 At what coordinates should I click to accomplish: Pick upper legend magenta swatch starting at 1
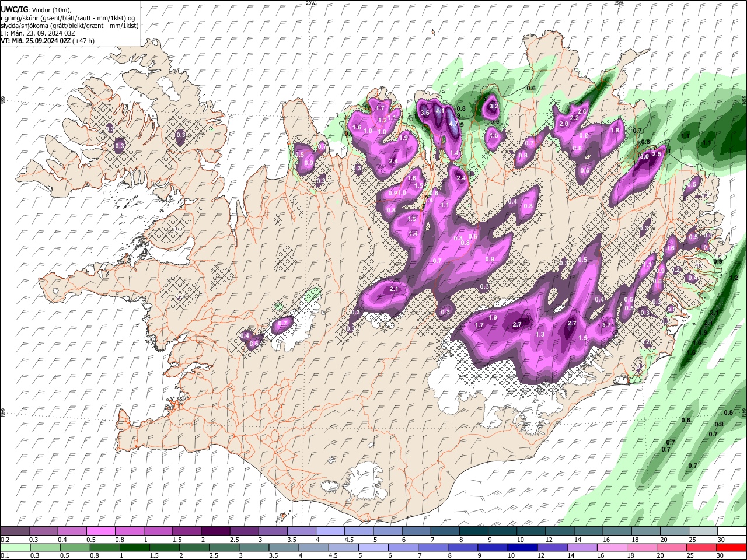[x=158, y=531]
